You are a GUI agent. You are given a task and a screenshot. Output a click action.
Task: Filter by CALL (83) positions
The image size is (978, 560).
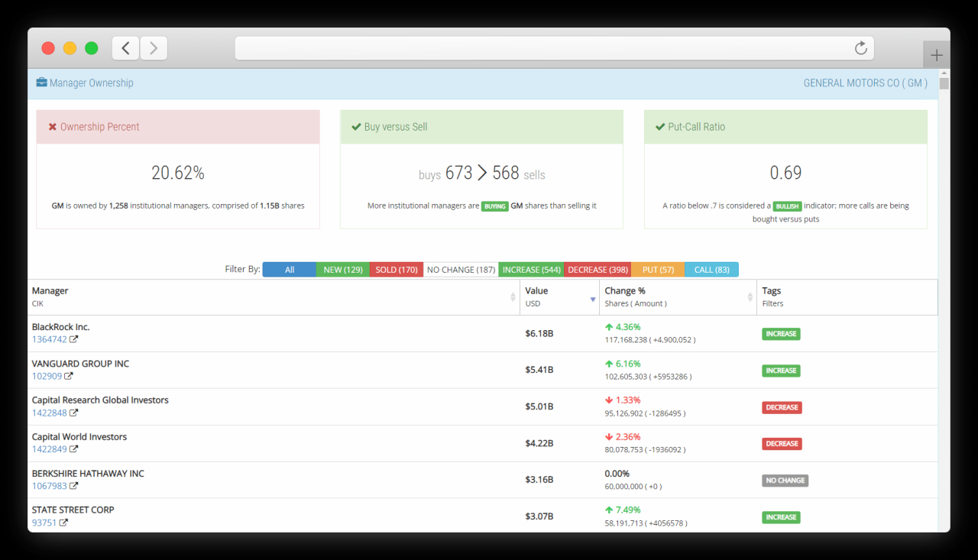(711, 270)
